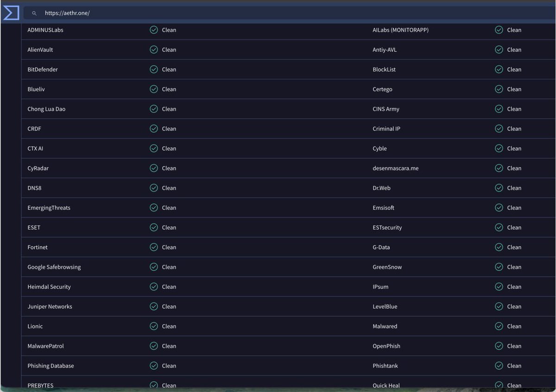Select the ESTsecurity vendor name
556x392 pixels.
(x=387, y=228)
